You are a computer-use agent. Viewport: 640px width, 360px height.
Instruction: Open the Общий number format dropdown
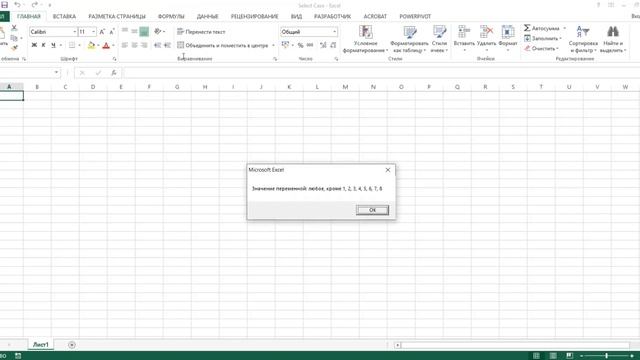334,31
